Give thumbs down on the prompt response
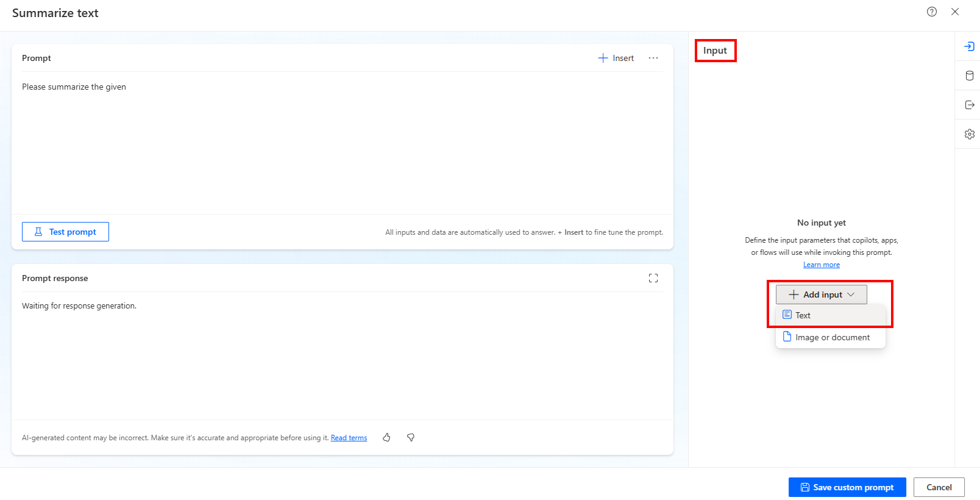Image resolution: width=980 pixels, height=500 pixels. [411, 437]
